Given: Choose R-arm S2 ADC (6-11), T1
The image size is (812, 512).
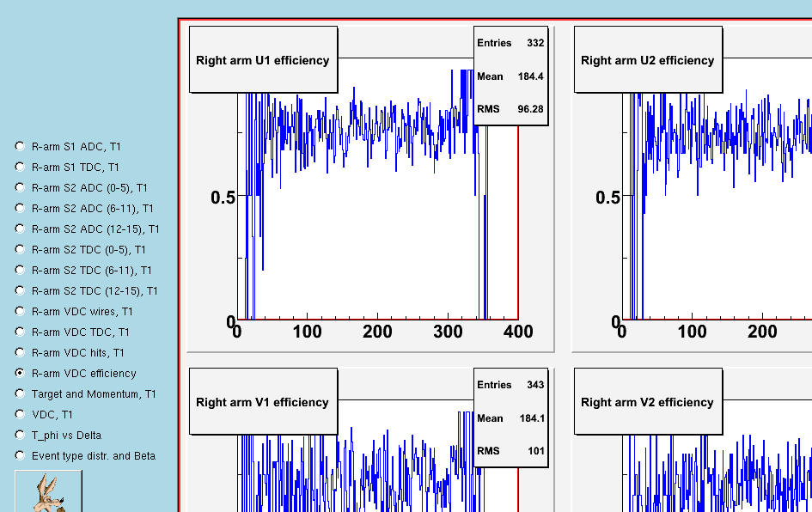Looking at the screenshot, I should (20, 209).
